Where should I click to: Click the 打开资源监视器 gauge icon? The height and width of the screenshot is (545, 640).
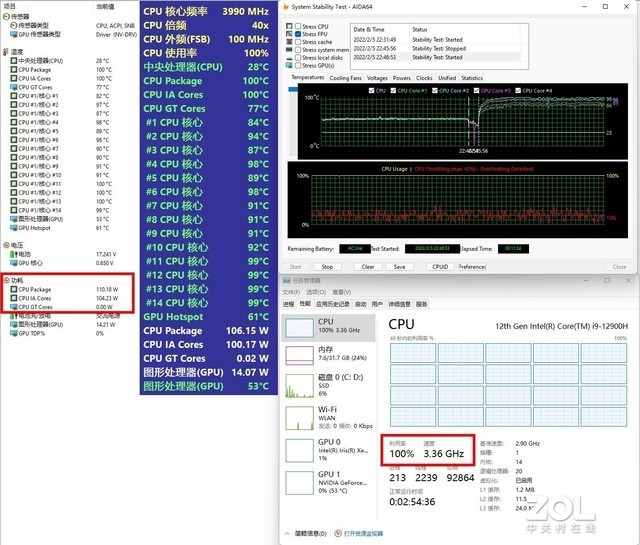338,533
